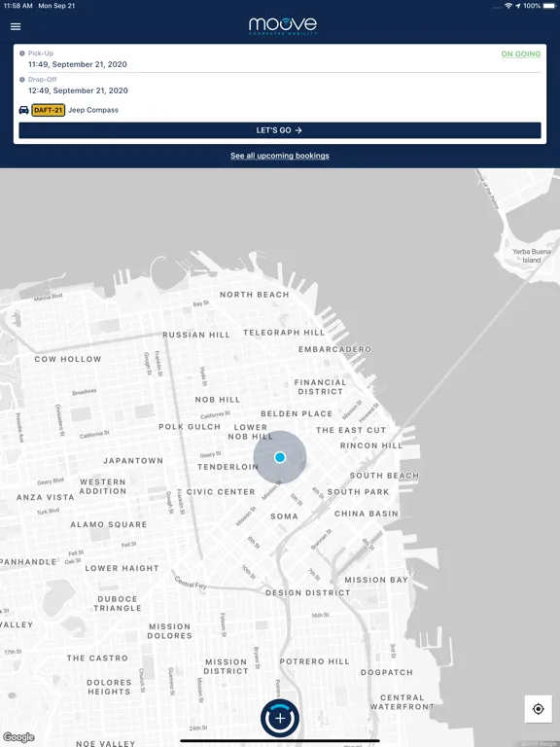Viewport: 560px width, 747px height.
Task: Tap SOUTH PARK map label
Action: 358,491
